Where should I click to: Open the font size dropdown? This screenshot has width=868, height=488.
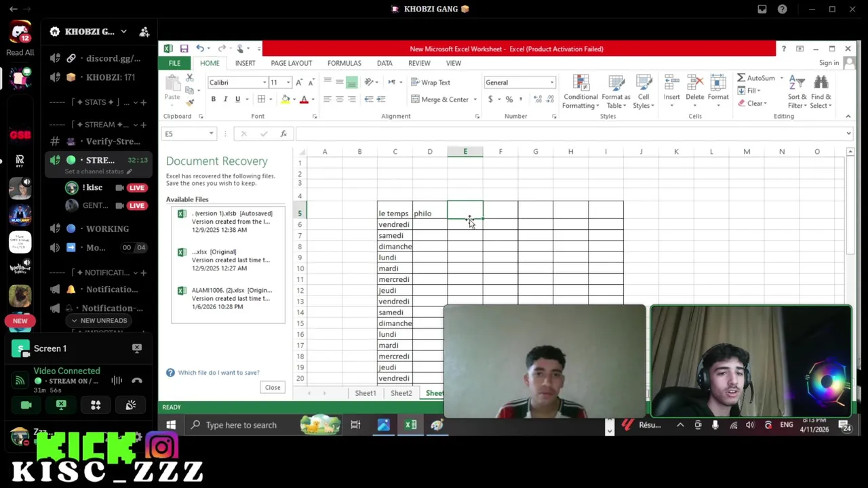(288, 83)
